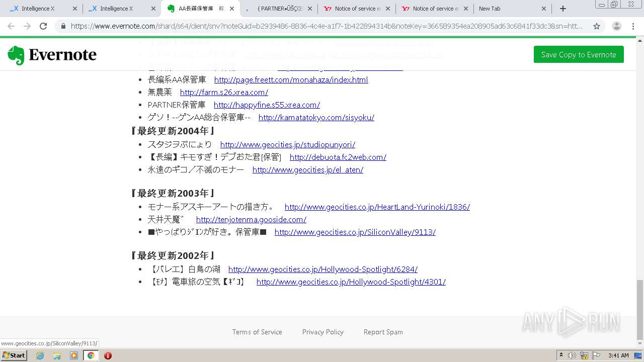The width and height of the screenshot is (644, 362).
Task: Go back with browser back arrow
Action: click(x=11, y=26)
